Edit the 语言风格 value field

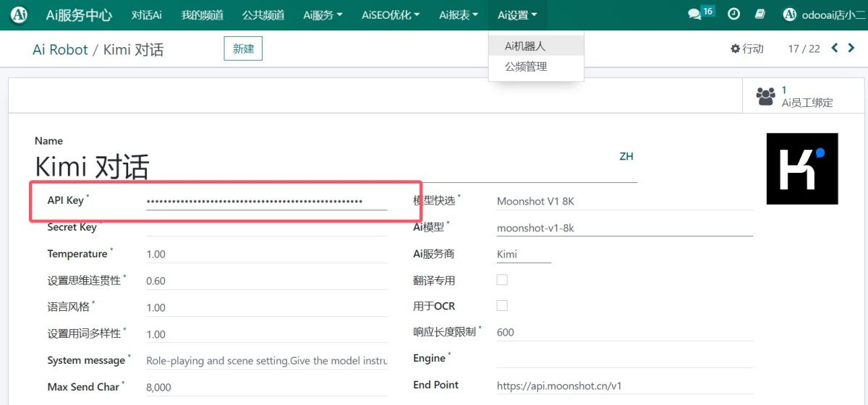266,307
